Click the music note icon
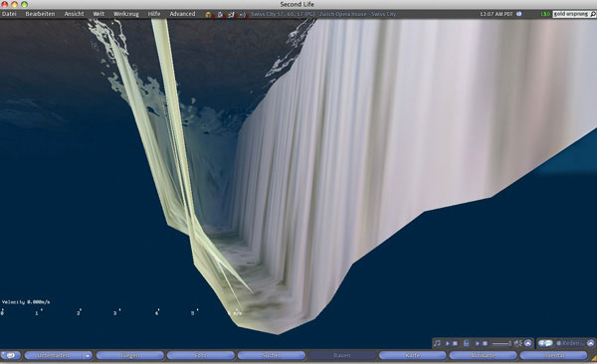This screenshot has width=597, height=364. [x=437, y=343]
